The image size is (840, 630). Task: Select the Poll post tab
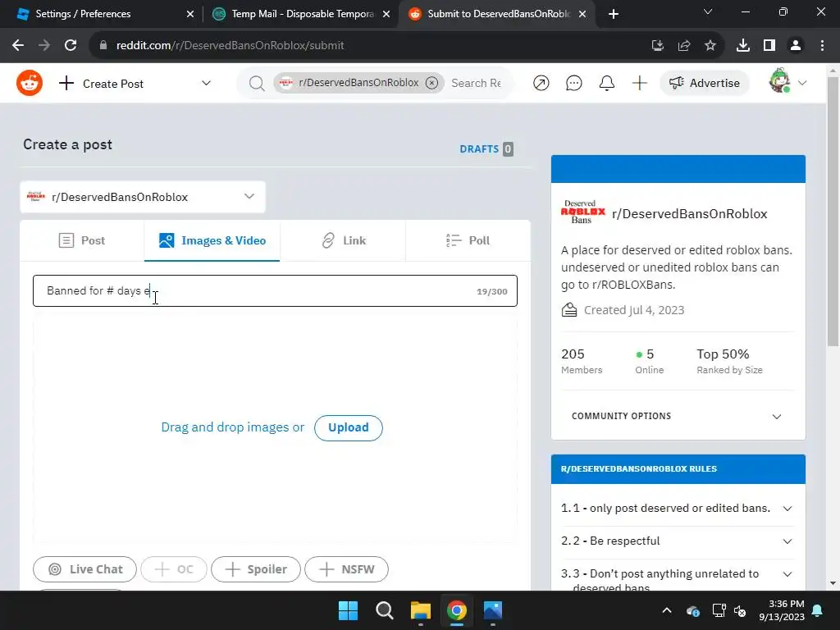[x=468, y=240]
